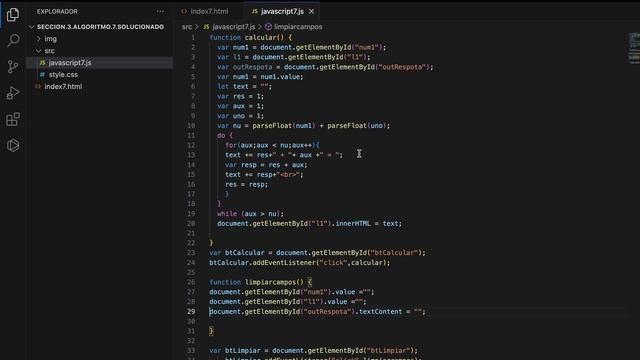Click the 'let text = "";' line
Image resolution: width=640 pixels, height=360 pixels.
244,87
